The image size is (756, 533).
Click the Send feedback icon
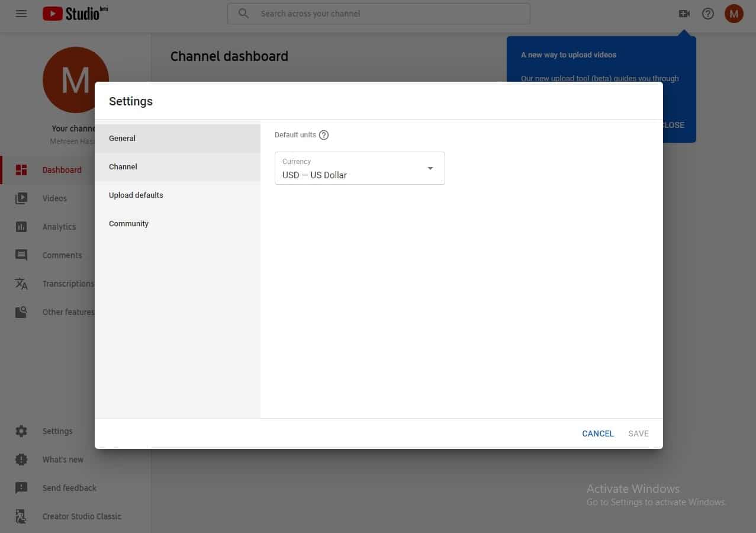click(x=21, y=488)
